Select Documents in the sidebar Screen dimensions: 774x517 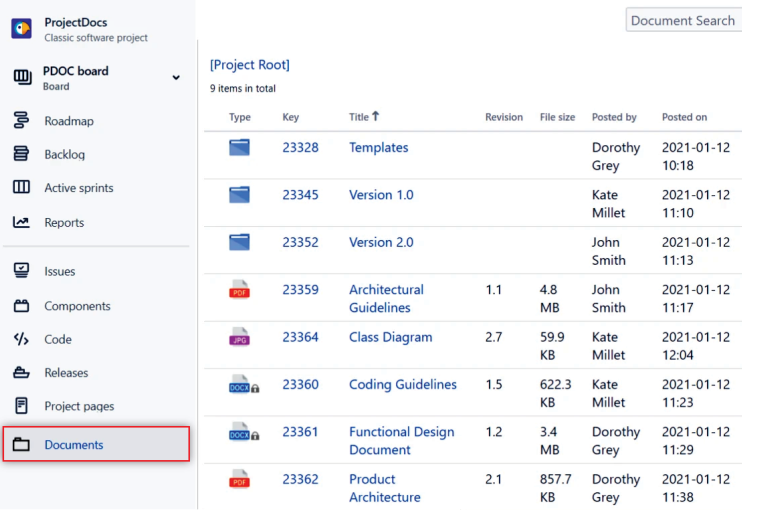pyautogui.click(x=96, y=444)
